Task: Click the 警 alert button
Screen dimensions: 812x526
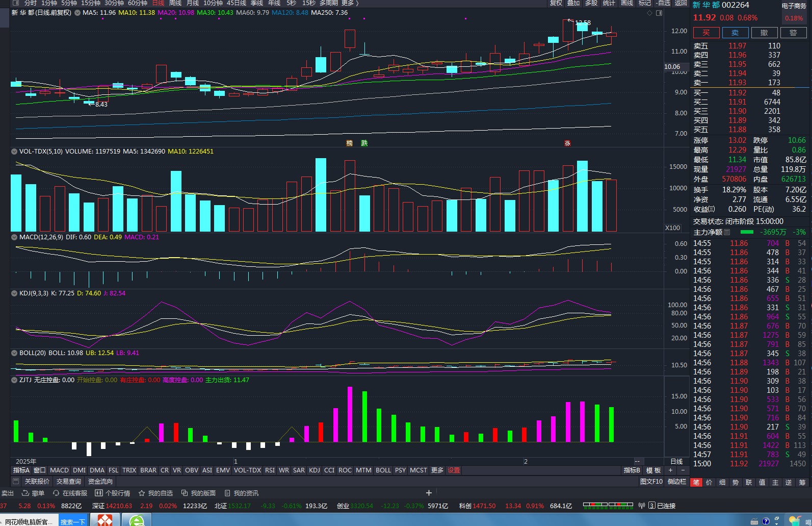Action: click(793, 33)
